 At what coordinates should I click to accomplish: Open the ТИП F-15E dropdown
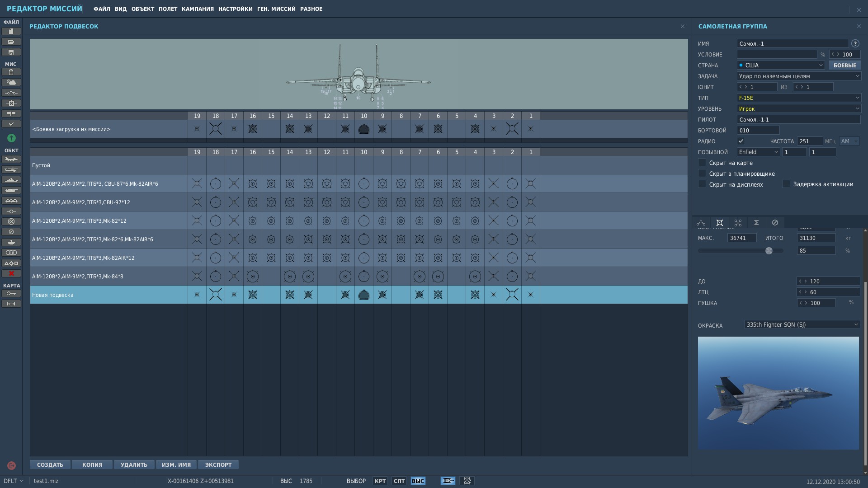click(x=798, y=98)
